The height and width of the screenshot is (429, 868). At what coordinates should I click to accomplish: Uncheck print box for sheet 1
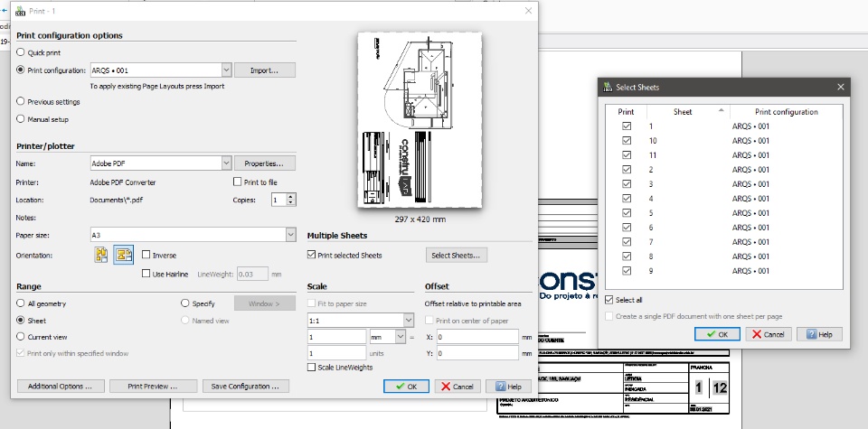(626, 126)
